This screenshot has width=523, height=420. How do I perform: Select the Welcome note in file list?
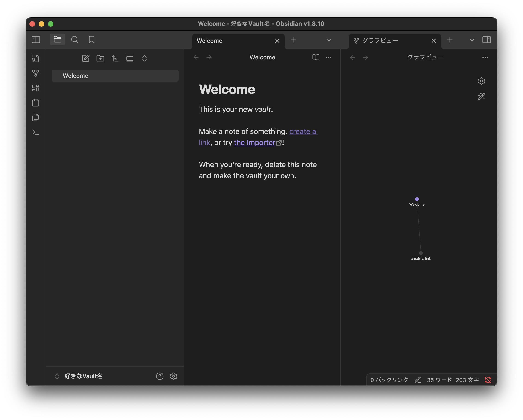(115, 76)
